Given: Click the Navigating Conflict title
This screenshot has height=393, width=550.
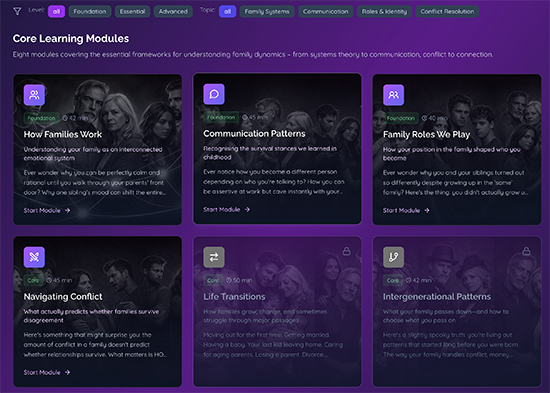Looking at the screenshot, I should [x=63, y=297].
